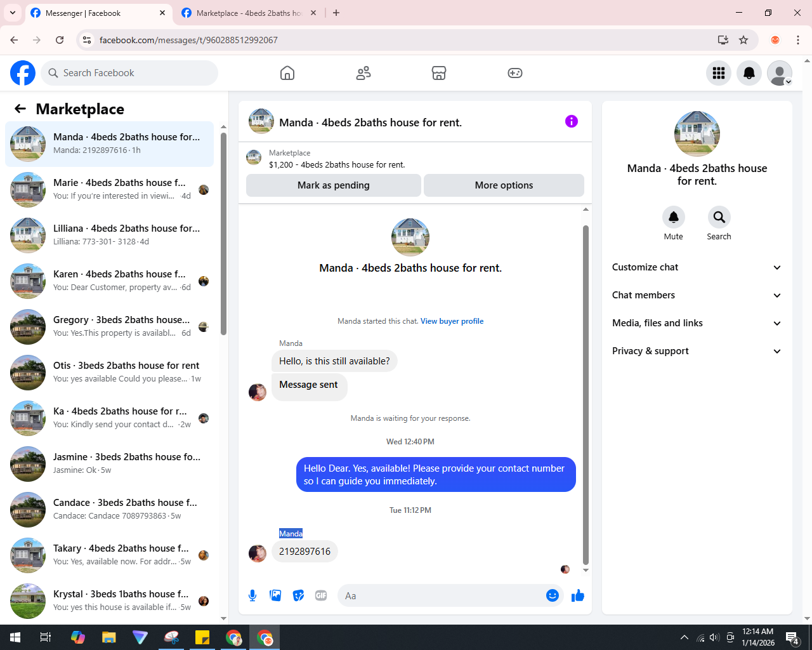Click the chat messages scrollbar
812x650 pixels.
pyautogui.click(x=586, y=394)
